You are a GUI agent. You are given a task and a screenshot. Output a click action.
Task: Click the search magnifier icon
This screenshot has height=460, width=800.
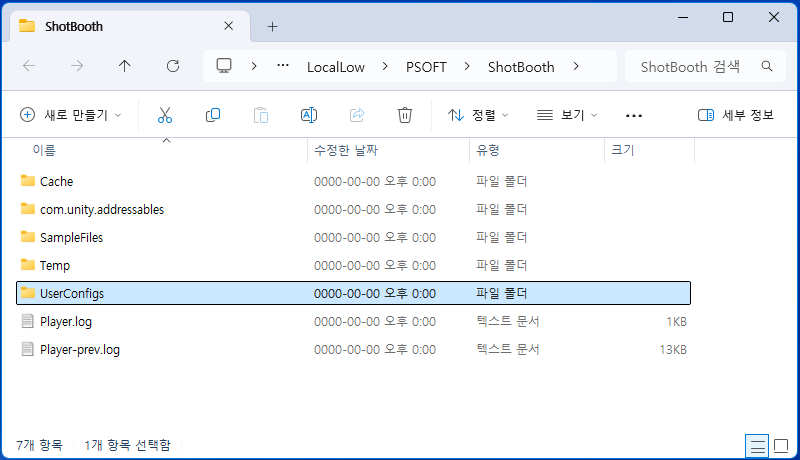click(767, 67)
